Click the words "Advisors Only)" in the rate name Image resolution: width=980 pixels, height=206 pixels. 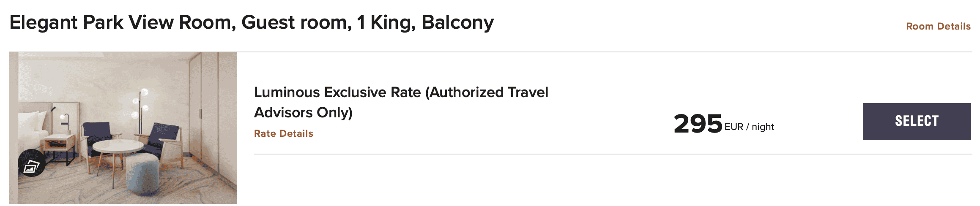pyautogui.click(x=303, y=113)
